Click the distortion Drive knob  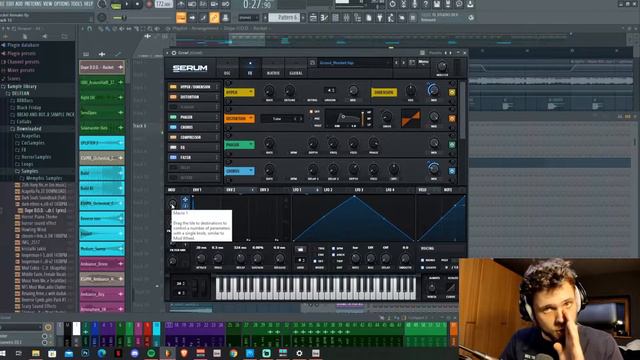point(386,118)
